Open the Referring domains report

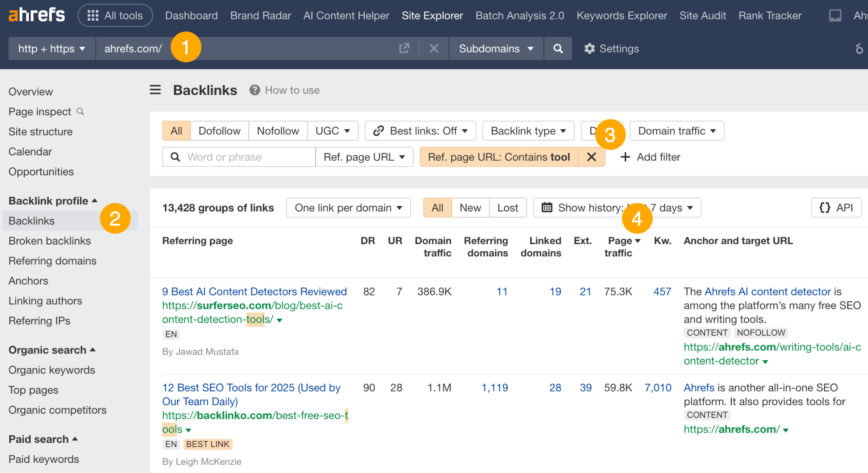click(52, 261)
